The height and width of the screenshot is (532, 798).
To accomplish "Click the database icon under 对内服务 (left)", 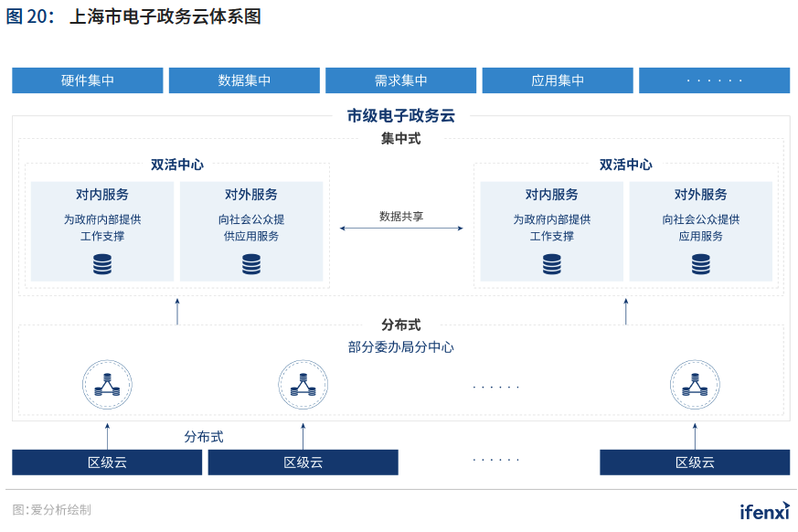I will coord(102,266).
